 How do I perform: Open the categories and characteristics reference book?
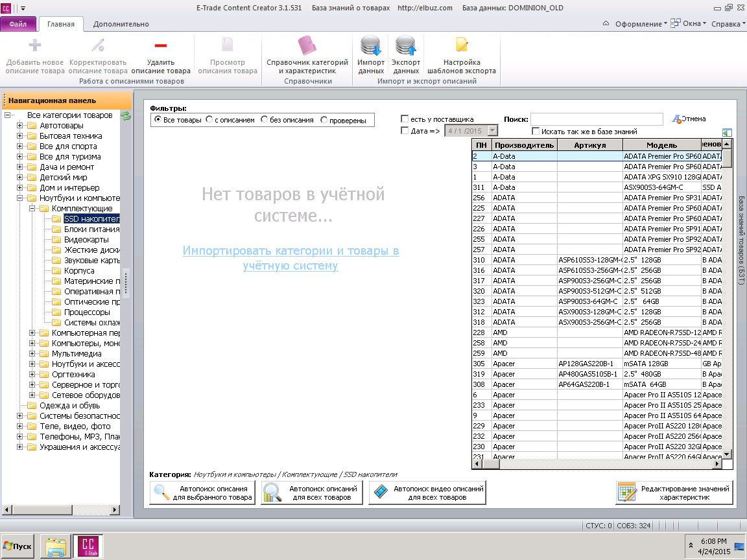click(307, 46)
